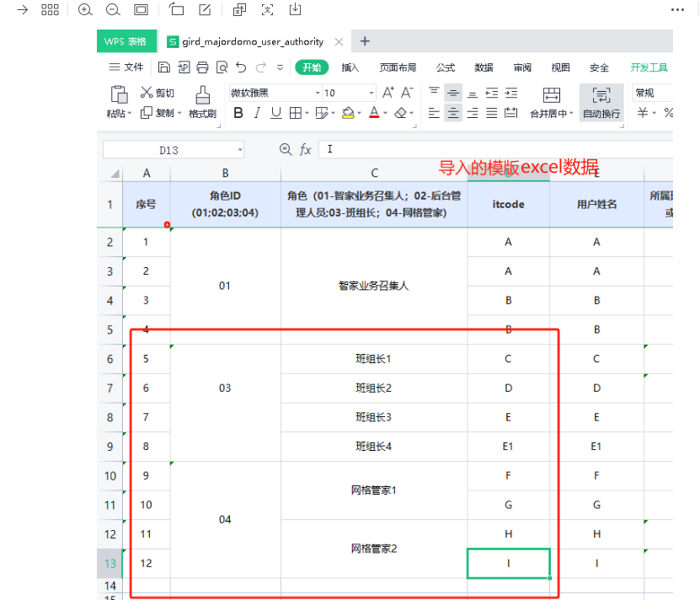Open the 数据 (Data) tab
Viewport: 700px width, 600px height.
coord(484,67)
